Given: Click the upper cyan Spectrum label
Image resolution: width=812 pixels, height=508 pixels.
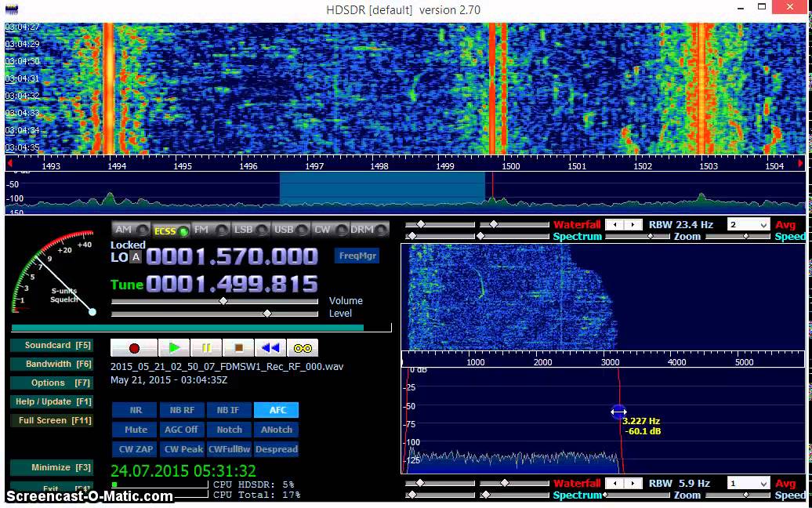Looking at the screenshot, I should [577, 237].
